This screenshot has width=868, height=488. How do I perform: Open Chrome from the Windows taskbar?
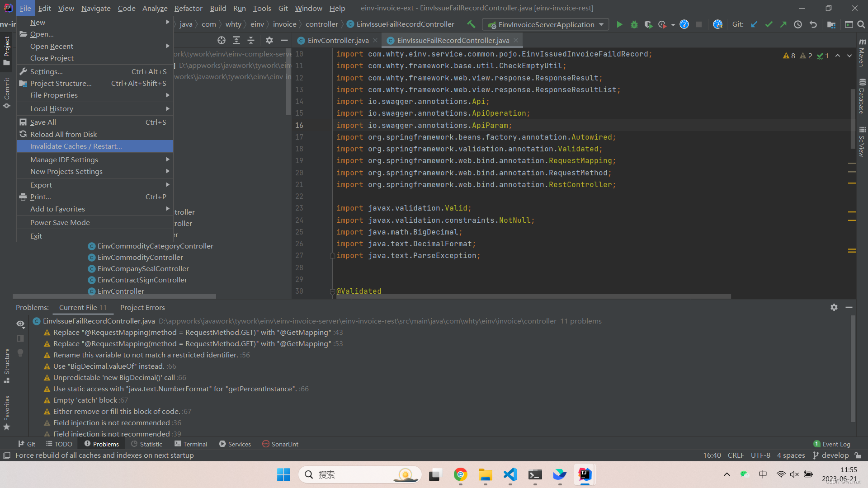(x=460, y=474)
